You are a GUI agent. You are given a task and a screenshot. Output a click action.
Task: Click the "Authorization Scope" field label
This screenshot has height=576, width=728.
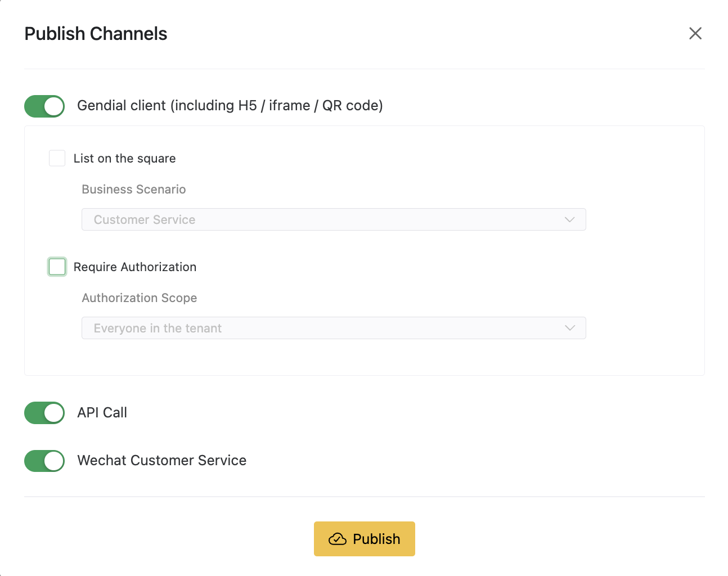point(139,298)
